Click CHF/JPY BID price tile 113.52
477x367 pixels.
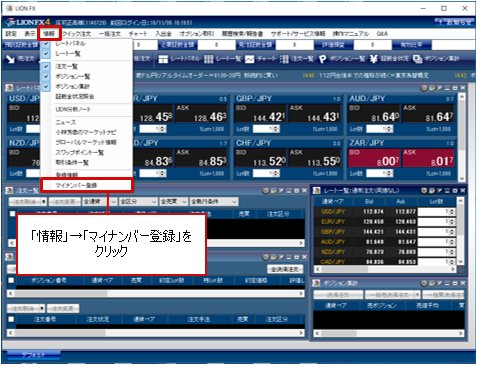tap(261, 158)
